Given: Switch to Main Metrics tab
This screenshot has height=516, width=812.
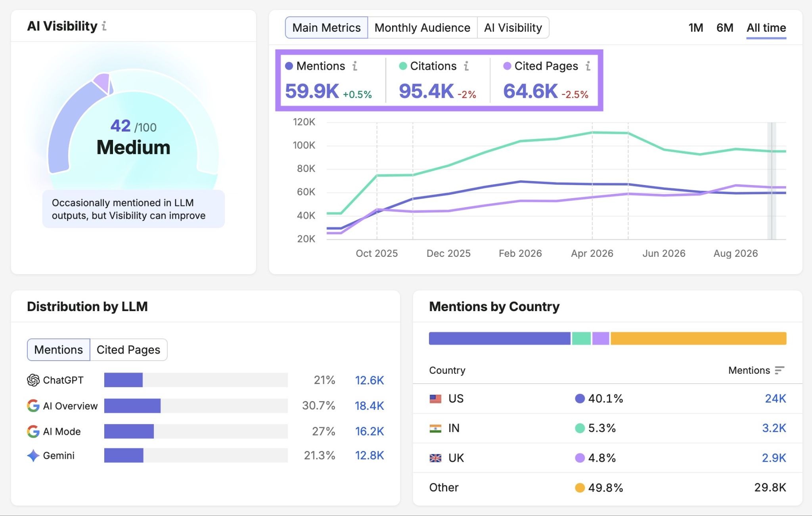Looking at the screenshot, I should pos(326,28).
